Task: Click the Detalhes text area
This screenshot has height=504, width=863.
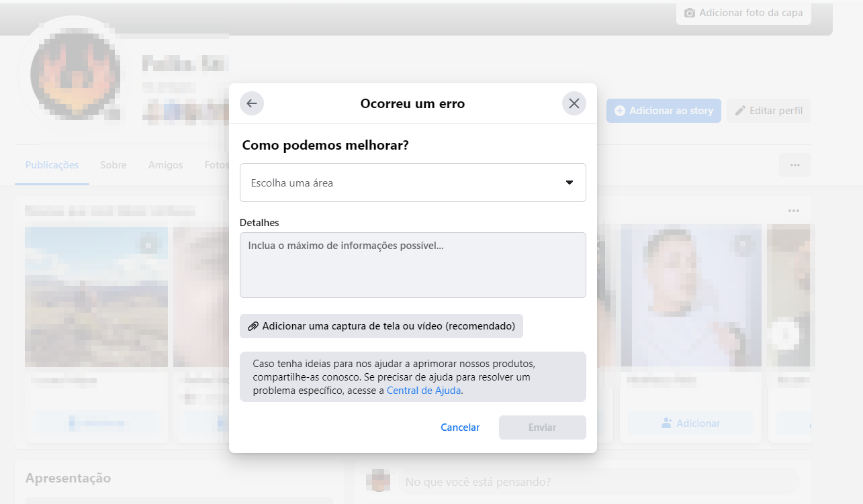Action: pos(412,265)
